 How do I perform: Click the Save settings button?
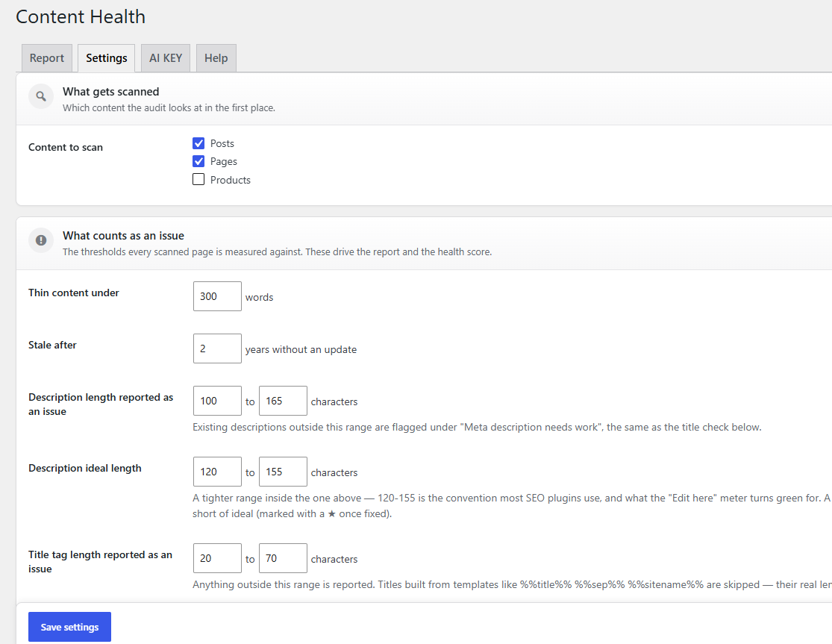(69, 627)
